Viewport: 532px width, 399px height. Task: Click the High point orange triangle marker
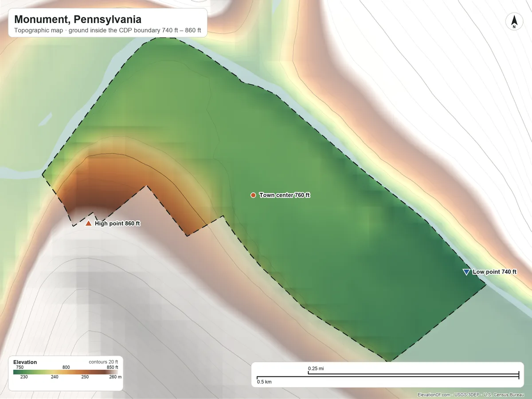[88, 223]
